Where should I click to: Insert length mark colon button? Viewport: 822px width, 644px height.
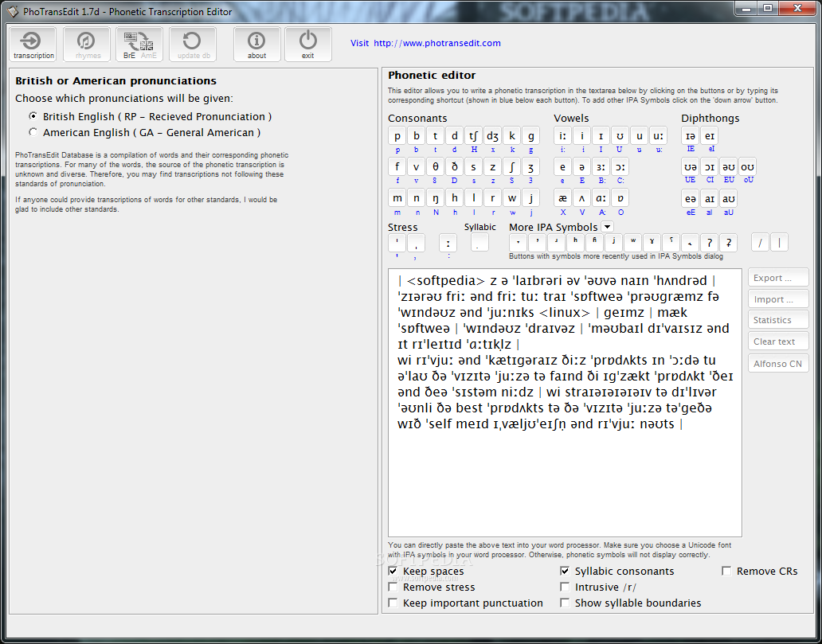click(448, 243)
